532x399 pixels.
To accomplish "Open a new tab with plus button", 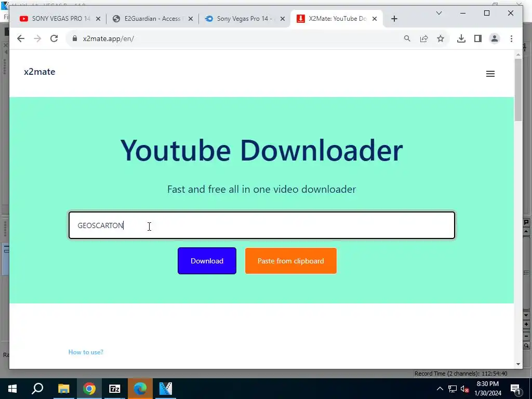I will (x=394, y=19).
